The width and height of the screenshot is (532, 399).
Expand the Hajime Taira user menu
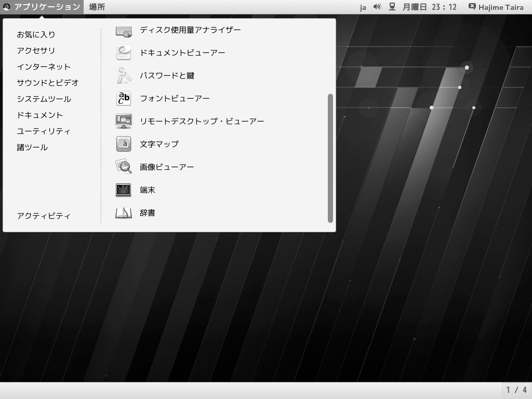coord(496,7)
